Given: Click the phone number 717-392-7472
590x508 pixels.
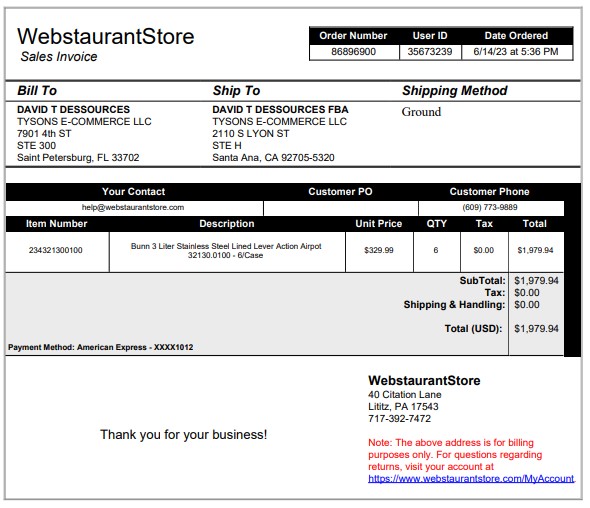Looking at the screenshot, I should coord(399,418).
